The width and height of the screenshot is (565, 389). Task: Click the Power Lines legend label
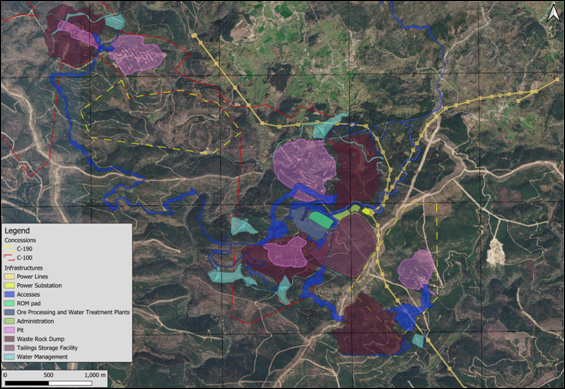pos(32,277)
